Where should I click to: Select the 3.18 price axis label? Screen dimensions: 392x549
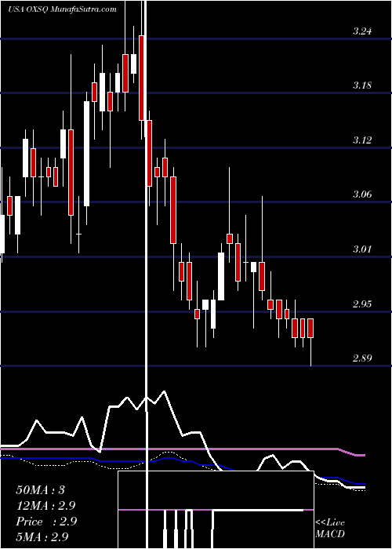362,85
